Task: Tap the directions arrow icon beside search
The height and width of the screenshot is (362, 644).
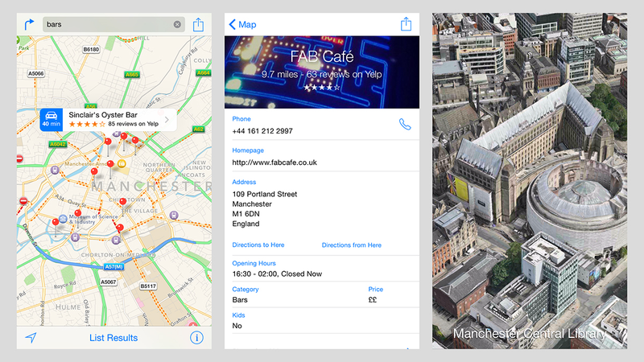Action: (29, 25)
